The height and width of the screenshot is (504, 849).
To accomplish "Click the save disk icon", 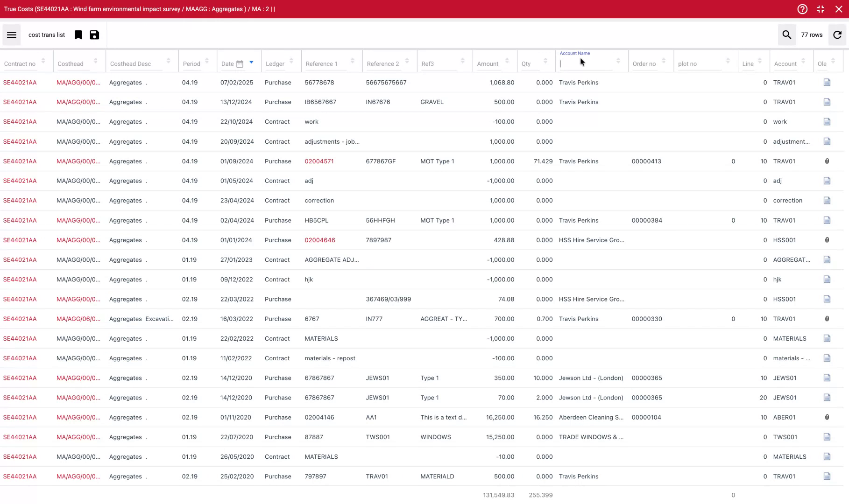I will tap(94, 35).
